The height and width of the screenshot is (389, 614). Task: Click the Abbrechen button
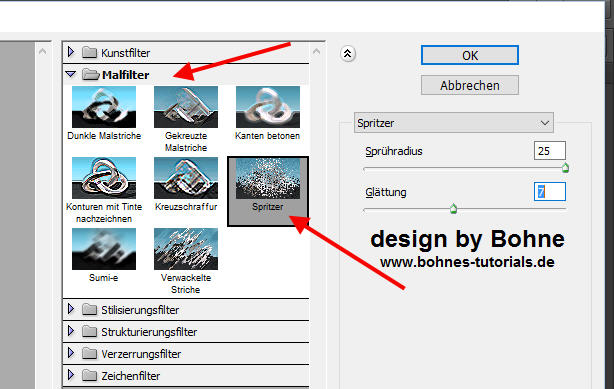[470, 85]
